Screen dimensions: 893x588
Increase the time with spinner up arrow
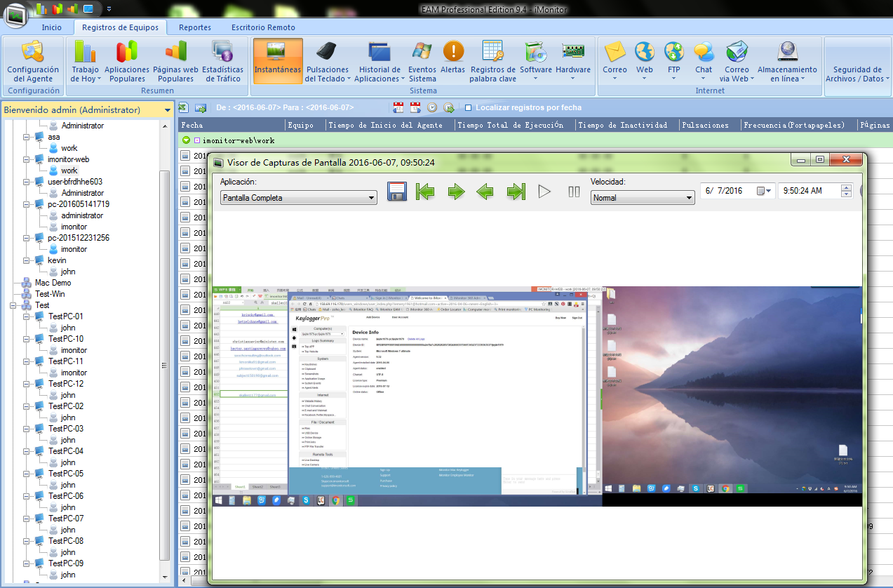pyautogui.click(x=846, y=187)
